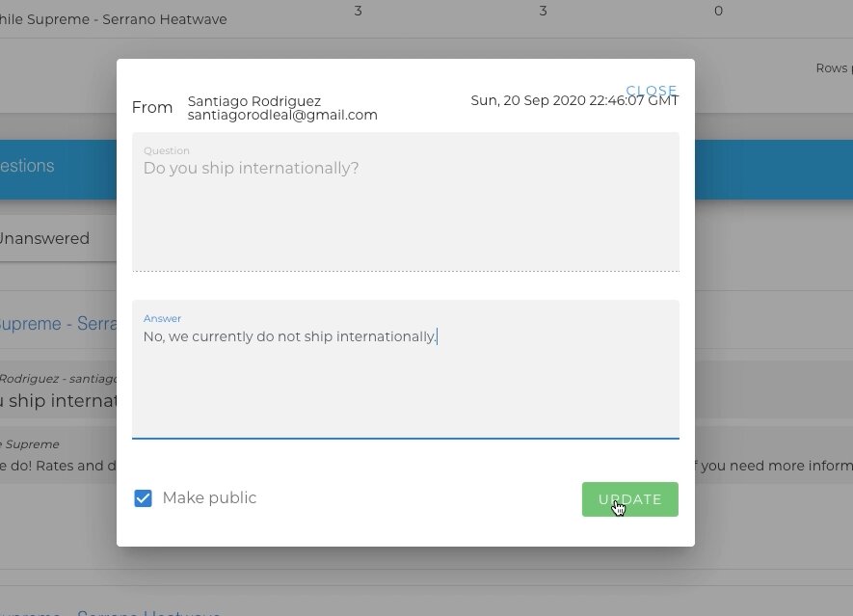
Task: Switch to the Unanswered tab
Action: [x=44, y=238]
